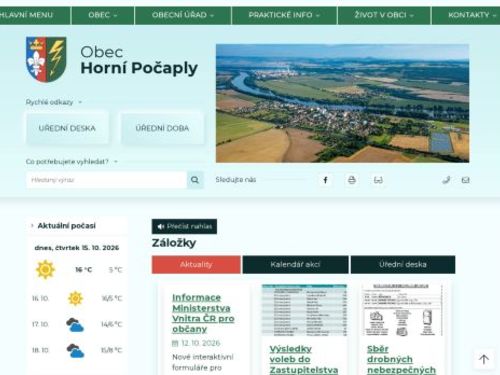
Task: Click the ÚŘEDNÍ DOBA quick link button
Action: click(162, 128)
